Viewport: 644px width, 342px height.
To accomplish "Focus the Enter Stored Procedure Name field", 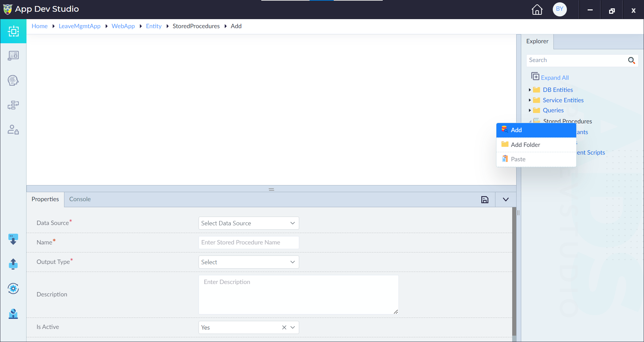I will (x=249, y=243).
